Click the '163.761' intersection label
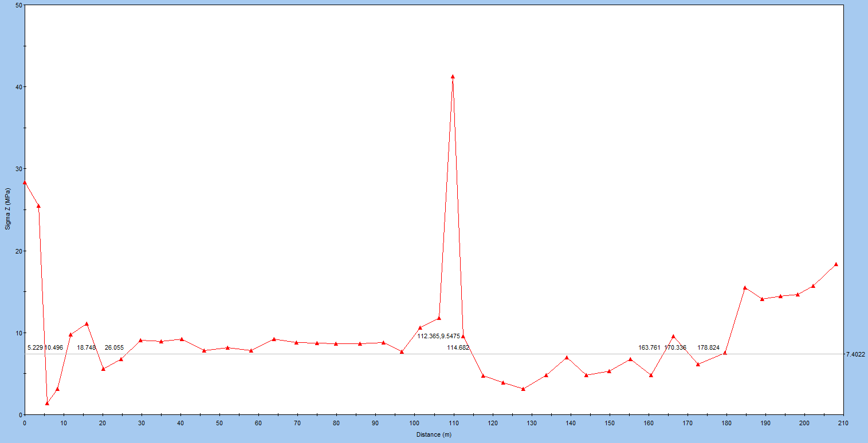This screenshot has height=443, width=868. 649,347
